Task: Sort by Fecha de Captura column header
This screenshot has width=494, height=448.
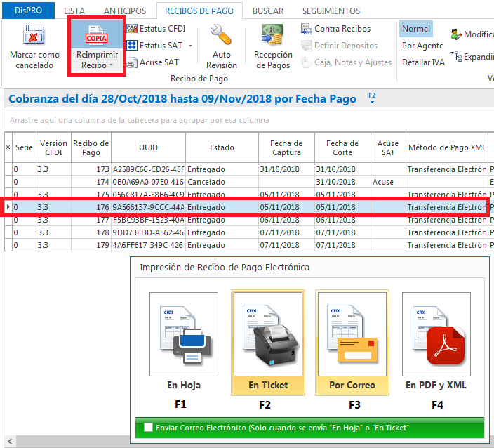Action: [286, 147]
